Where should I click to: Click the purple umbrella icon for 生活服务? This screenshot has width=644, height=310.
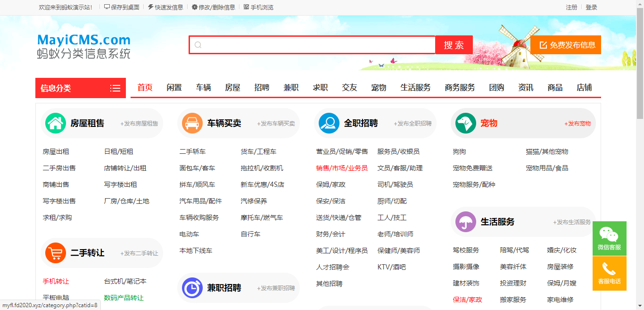tap(465, 222)
